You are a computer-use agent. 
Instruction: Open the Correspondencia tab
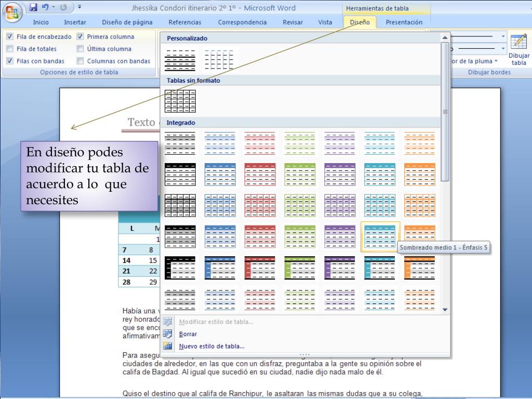242,22
